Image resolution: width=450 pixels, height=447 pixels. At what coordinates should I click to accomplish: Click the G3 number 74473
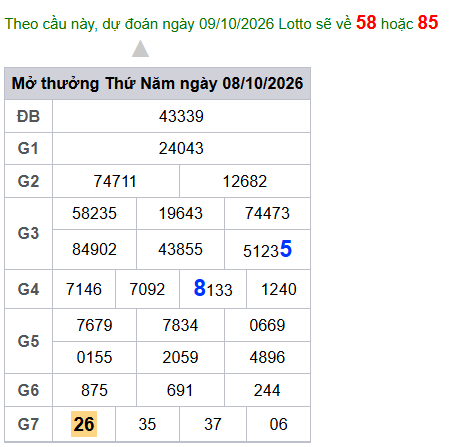(x=267, y=213)
